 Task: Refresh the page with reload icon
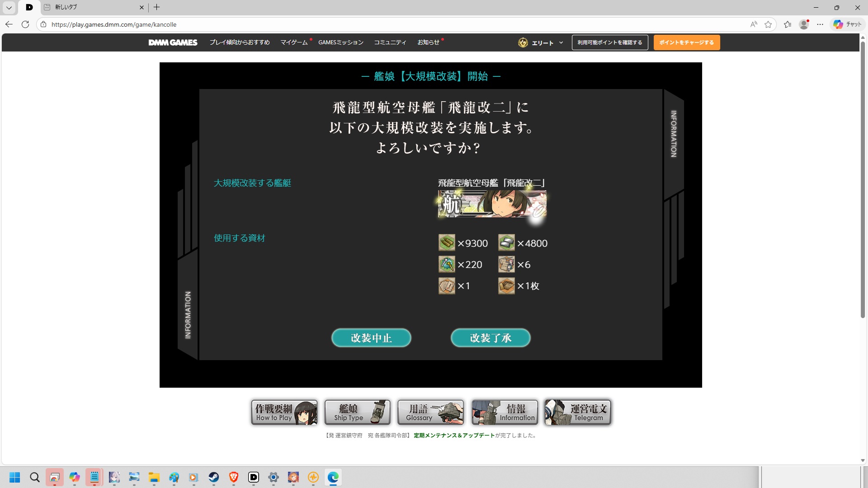[x=25, y=24]
